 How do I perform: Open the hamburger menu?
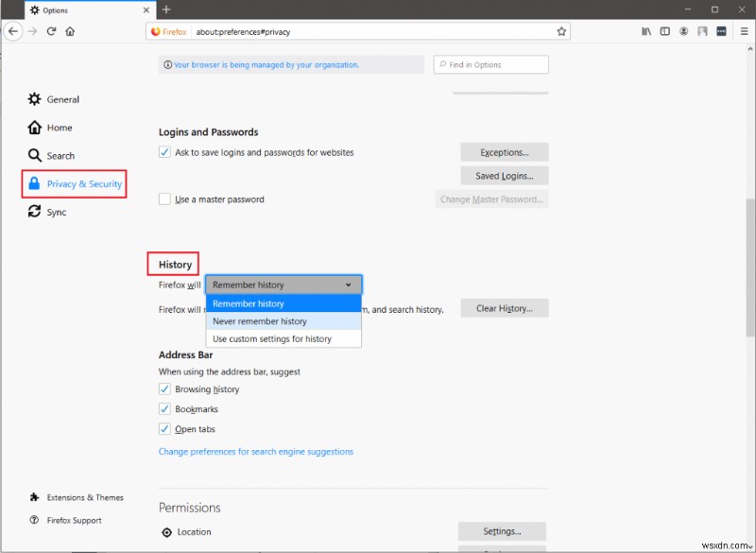[x=744, y=31]
